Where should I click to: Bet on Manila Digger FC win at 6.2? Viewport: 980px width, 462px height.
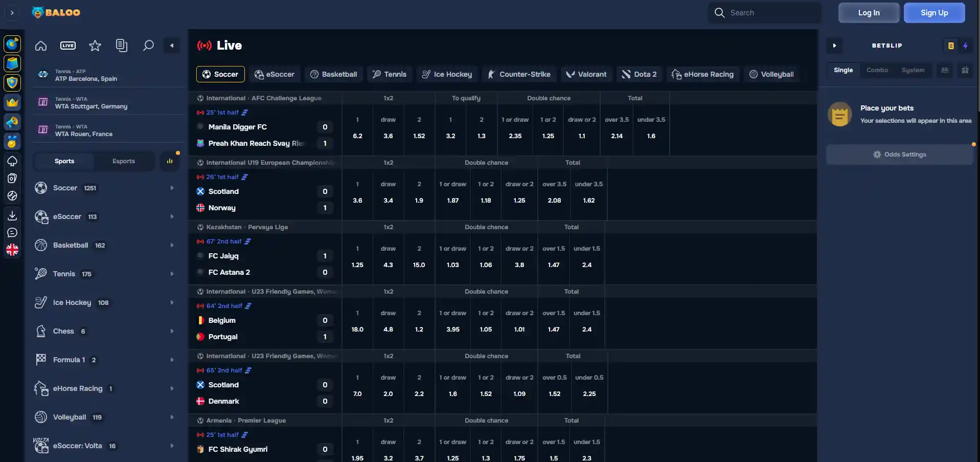[357, 128]
